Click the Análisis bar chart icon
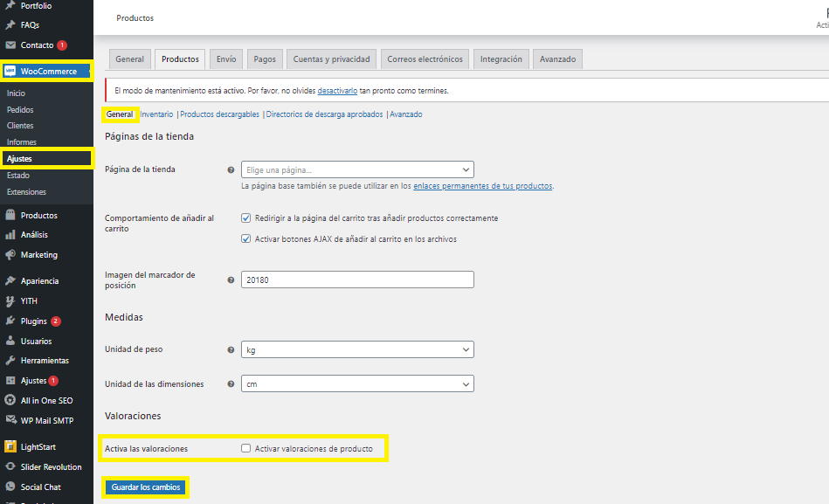 10,235
